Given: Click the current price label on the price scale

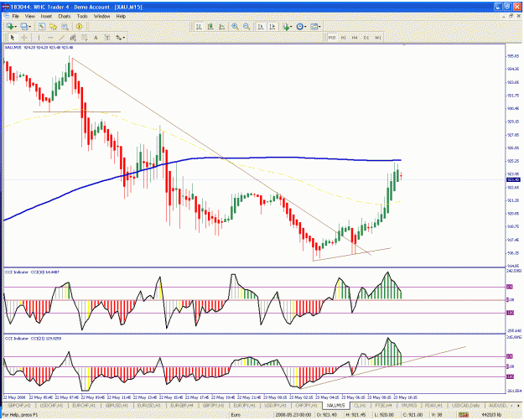Looking at the screenshot, I should pos(513,179).
